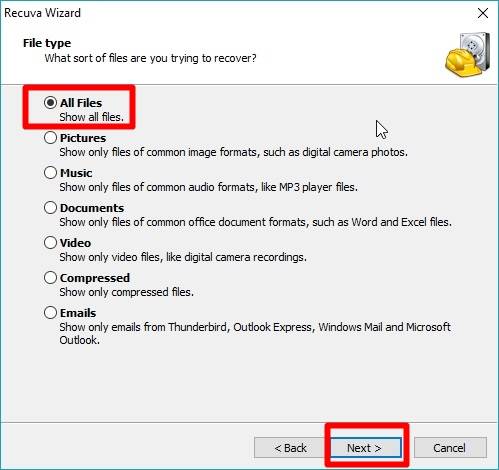The width and height of the screenshot is (499, 470).
Task: Select the Music radio button
Action: (50, 173)
